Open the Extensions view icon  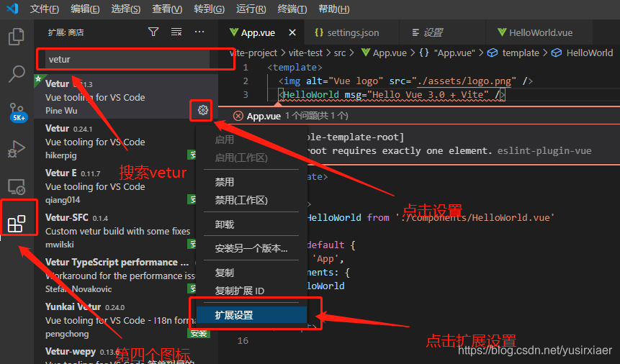17,224
